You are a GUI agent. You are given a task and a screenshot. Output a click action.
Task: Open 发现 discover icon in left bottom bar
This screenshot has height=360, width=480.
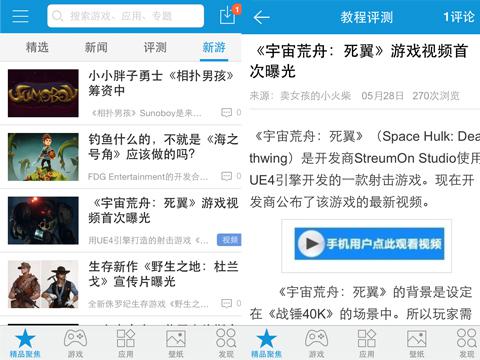[226, 343]
